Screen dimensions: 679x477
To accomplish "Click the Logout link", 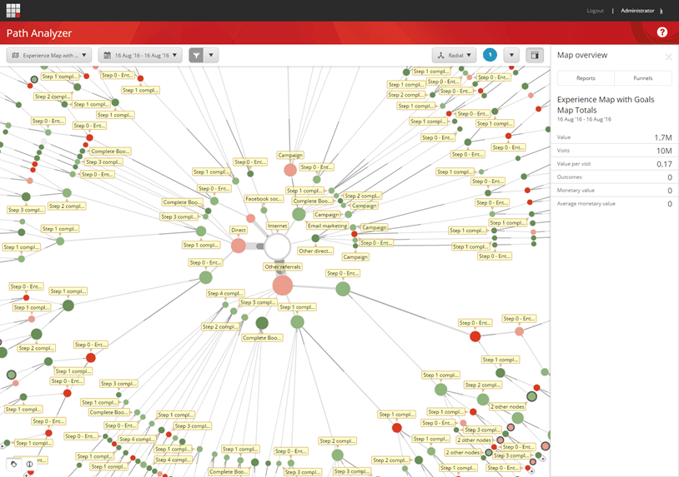I will click(x=595, y=11).
